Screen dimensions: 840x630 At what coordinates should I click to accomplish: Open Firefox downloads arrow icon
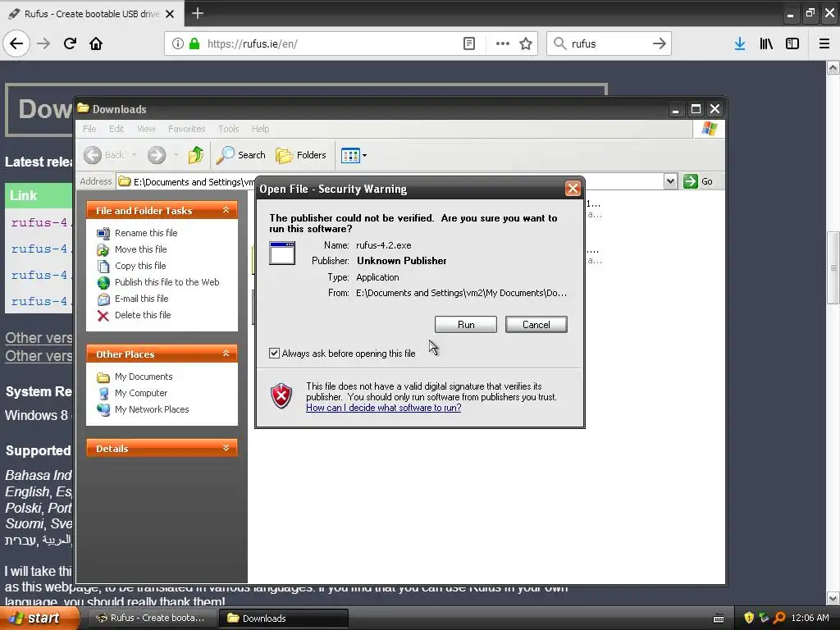(x=740, y=43)
